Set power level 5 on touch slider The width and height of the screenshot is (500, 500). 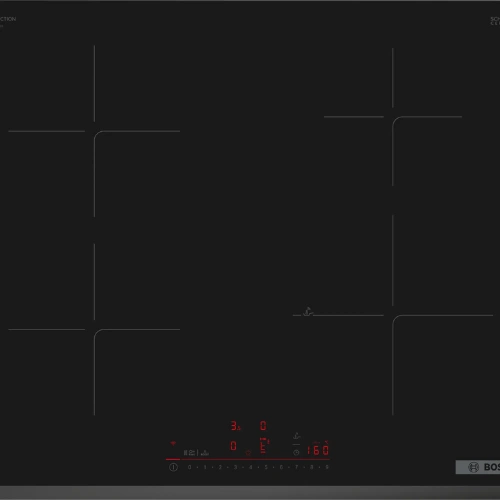[266, 467]
